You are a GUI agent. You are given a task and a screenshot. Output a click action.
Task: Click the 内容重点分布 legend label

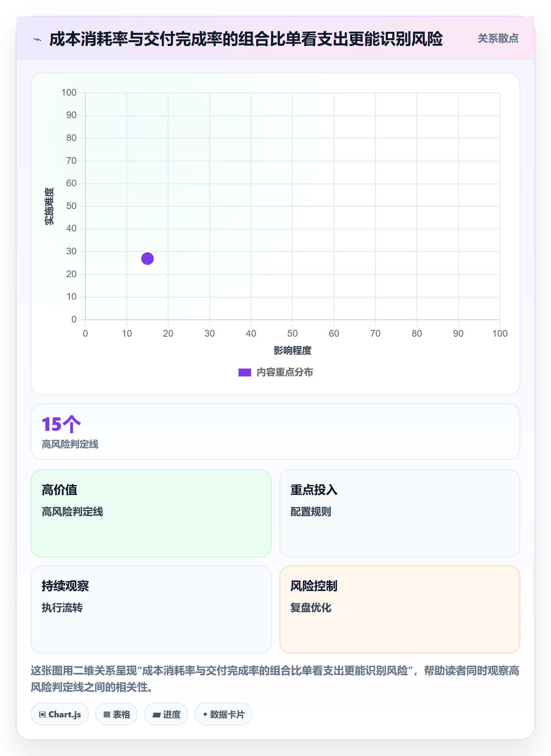(x=285, y=372)
